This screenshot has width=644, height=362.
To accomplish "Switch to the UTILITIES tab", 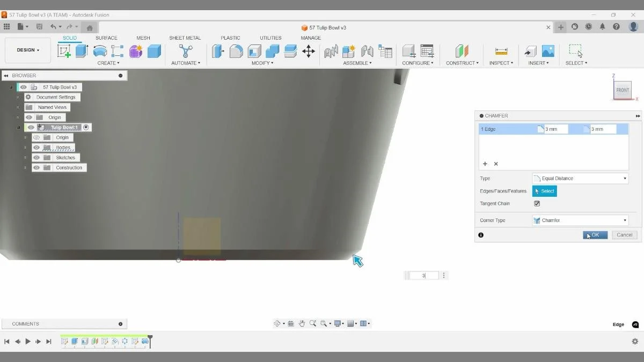I will click(270, 38).
